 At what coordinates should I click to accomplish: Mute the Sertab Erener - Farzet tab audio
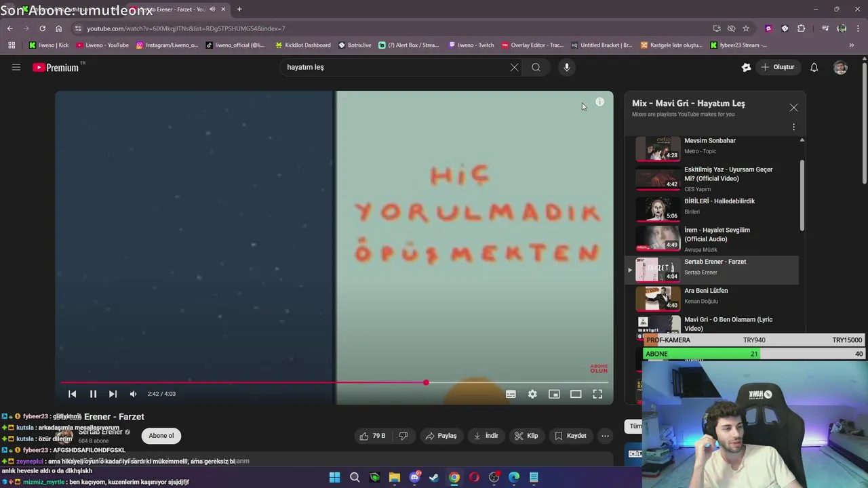tap(213, 9)
